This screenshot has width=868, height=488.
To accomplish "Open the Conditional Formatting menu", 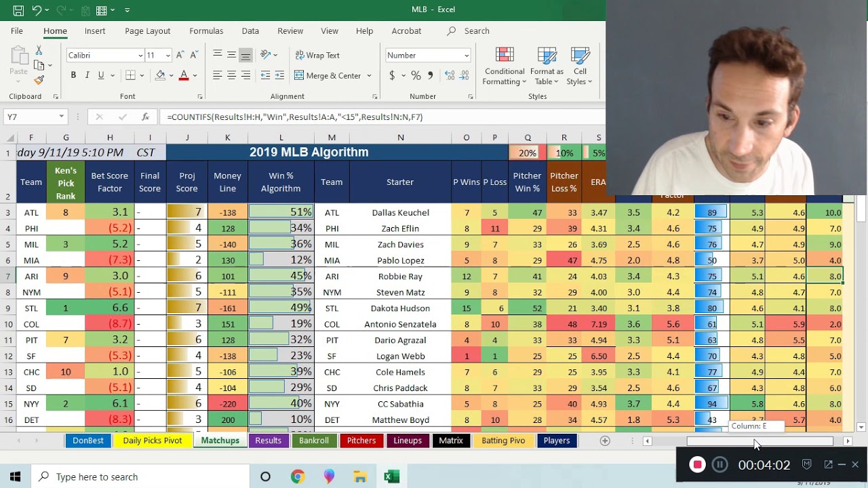I will coord(505,66).
